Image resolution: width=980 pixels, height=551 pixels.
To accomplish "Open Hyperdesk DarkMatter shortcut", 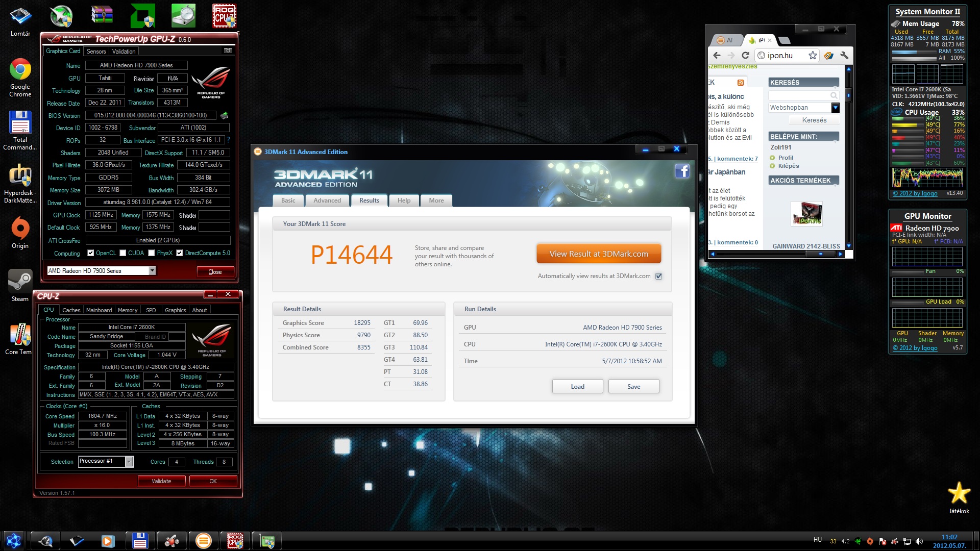I will coord(20,184).
